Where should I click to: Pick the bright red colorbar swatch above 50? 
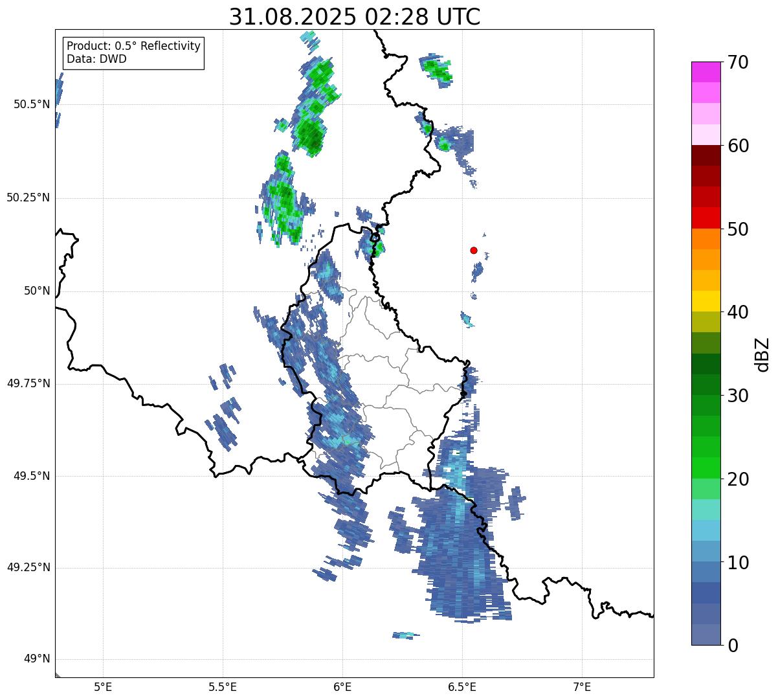pos(706,218)
